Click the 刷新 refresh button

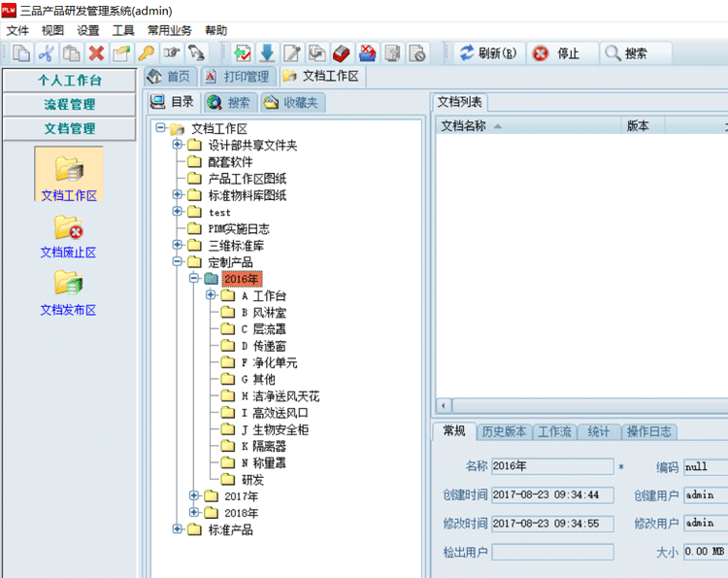tap(487, 53)
